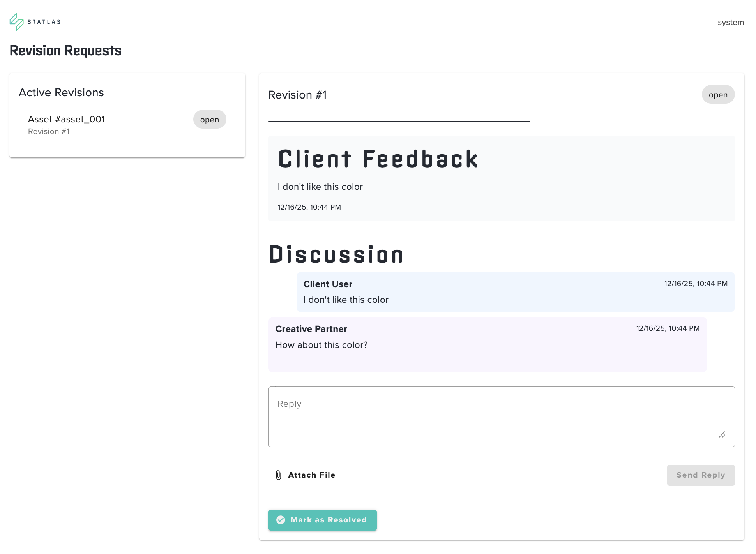The image size is (756, 554).
Task: Click the Revision #1 subtitle under asset
Action: click(x=49, y=132)
